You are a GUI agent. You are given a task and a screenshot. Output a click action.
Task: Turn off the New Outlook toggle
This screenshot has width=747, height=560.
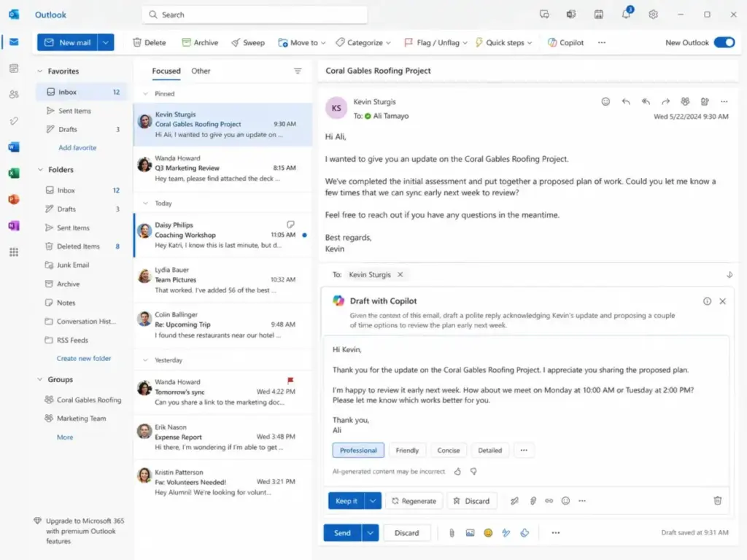724,42
